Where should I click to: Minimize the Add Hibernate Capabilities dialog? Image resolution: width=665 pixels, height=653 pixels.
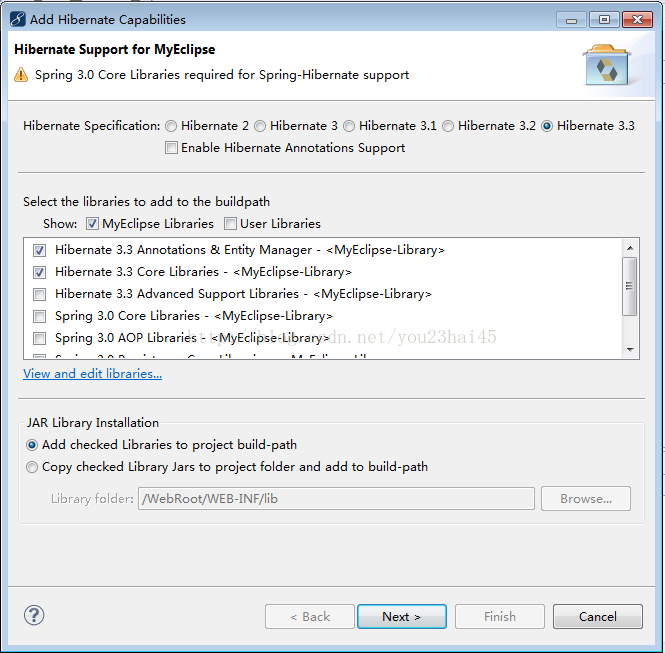click(x=571, y=20)
